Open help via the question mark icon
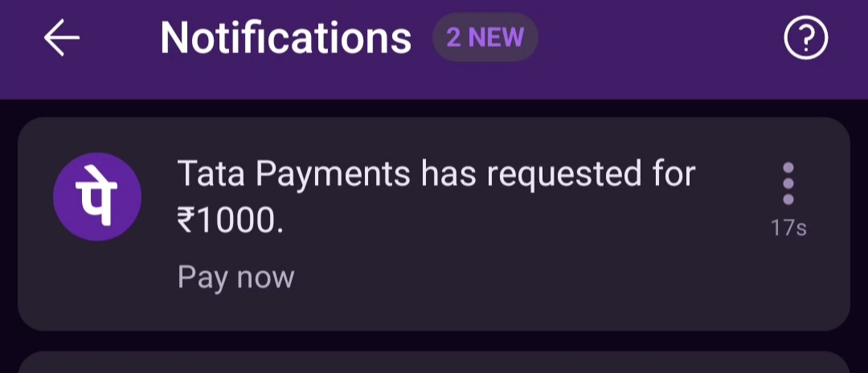Screen dimensions: 868x373 click(x=805, y=39)
